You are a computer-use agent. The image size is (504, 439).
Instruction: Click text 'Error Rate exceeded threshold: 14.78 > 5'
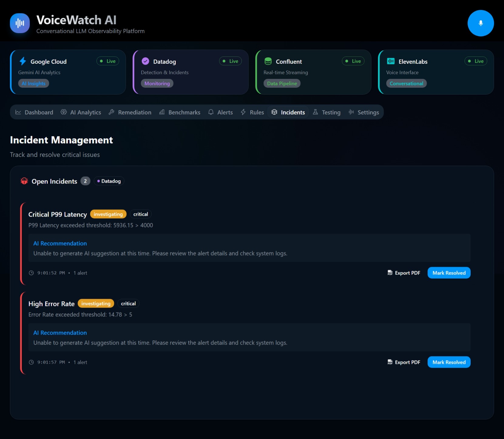tap(80, 315)
